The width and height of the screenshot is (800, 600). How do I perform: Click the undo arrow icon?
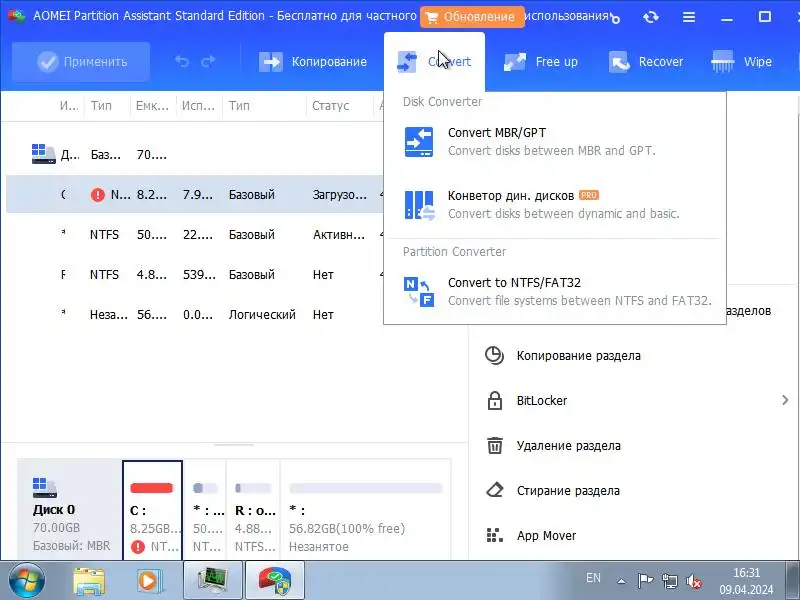[182, 62]
